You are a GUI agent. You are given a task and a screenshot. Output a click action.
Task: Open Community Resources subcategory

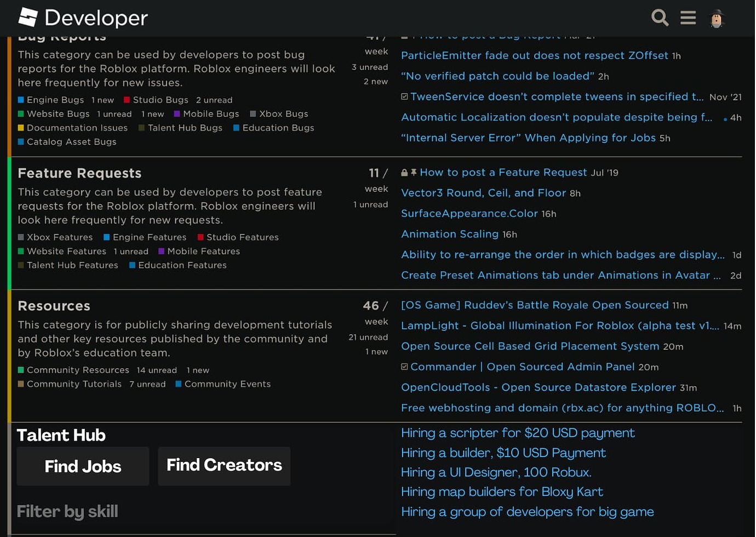click(x=73, y=370)
